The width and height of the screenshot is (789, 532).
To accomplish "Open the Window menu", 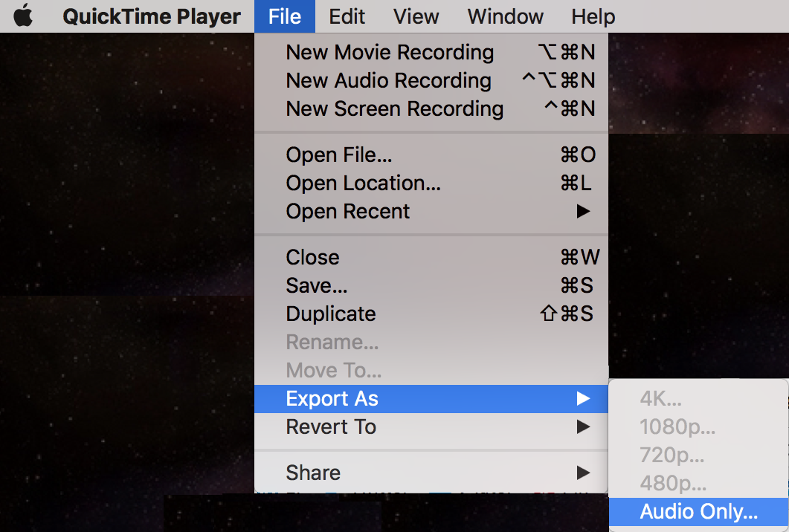I will click(x=505, y=16).
